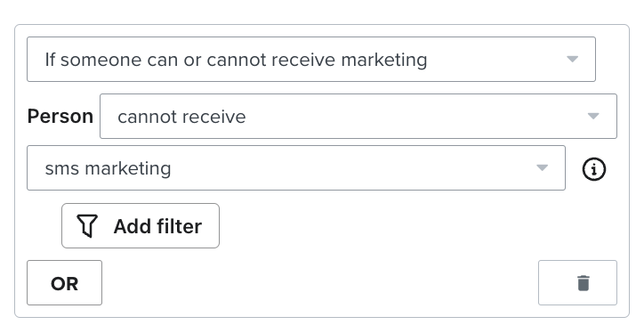Click the condition text 'If someone can or cannot receive marketing'
This screenshot has height=333, width=644.
236,60
